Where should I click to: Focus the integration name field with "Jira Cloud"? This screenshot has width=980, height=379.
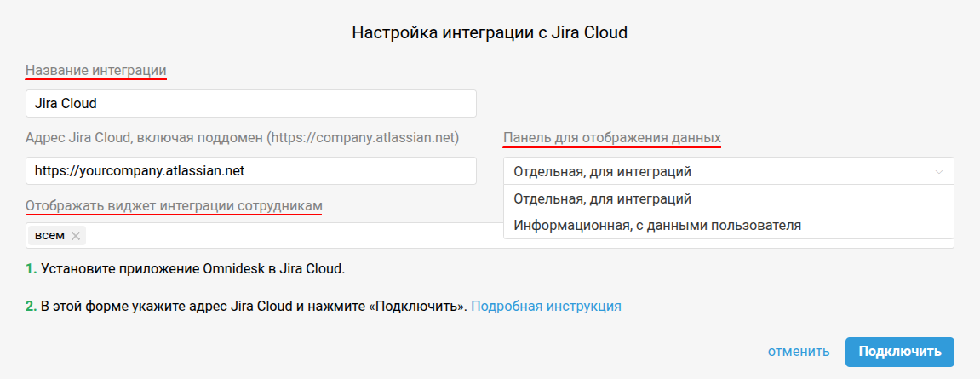251,103
